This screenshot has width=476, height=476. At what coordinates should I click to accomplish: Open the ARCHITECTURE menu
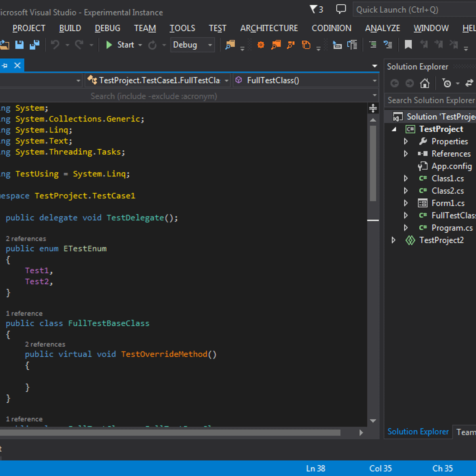269,28
